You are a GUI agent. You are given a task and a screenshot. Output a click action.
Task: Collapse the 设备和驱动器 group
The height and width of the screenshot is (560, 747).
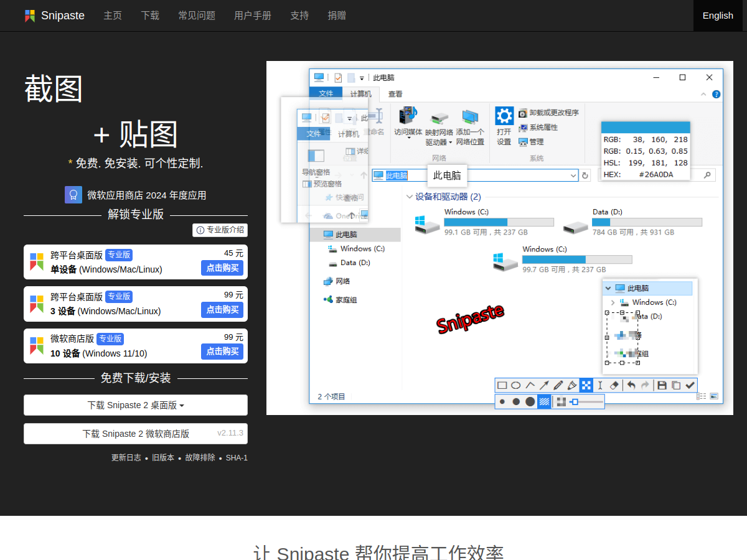coord(409,197)
